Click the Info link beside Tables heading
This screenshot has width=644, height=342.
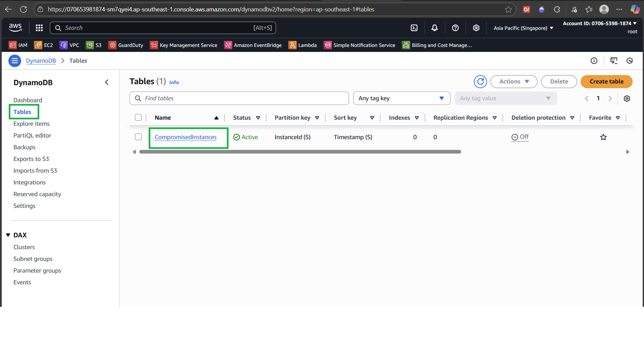(174, 82)
